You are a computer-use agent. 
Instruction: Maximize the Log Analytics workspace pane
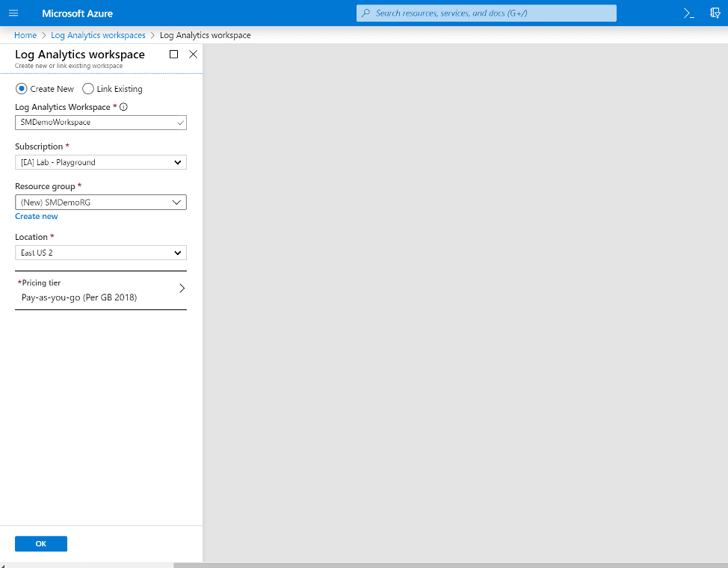173,54
